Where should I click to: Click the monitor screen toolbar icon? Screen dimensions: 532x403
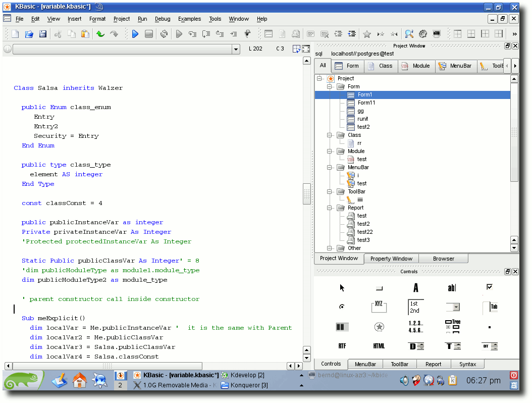(437, 34)
